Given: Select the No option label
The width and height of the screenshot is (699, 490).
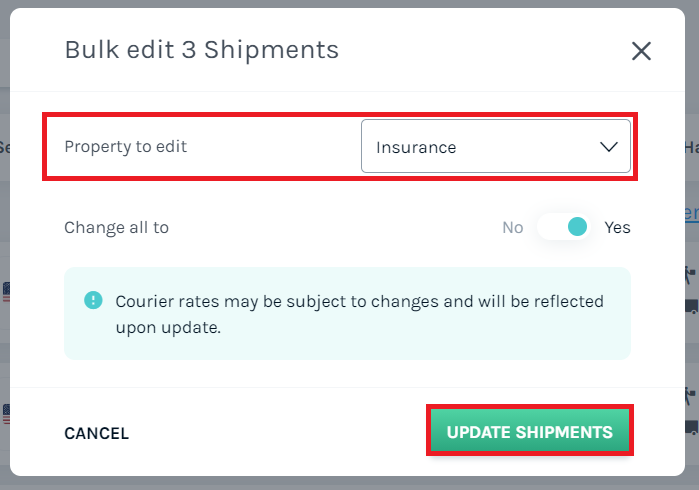Looking at the screenshot, I should pyautogui.click(x=513, y=228).
